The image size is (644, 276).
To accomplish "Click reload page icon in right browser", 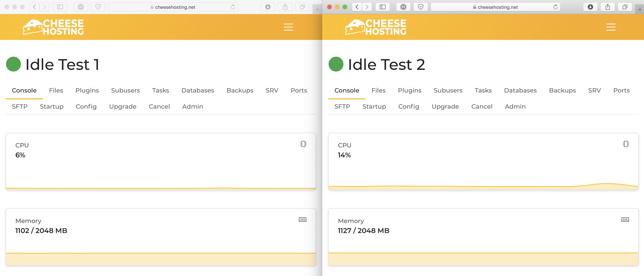I will tap(555, 7).
